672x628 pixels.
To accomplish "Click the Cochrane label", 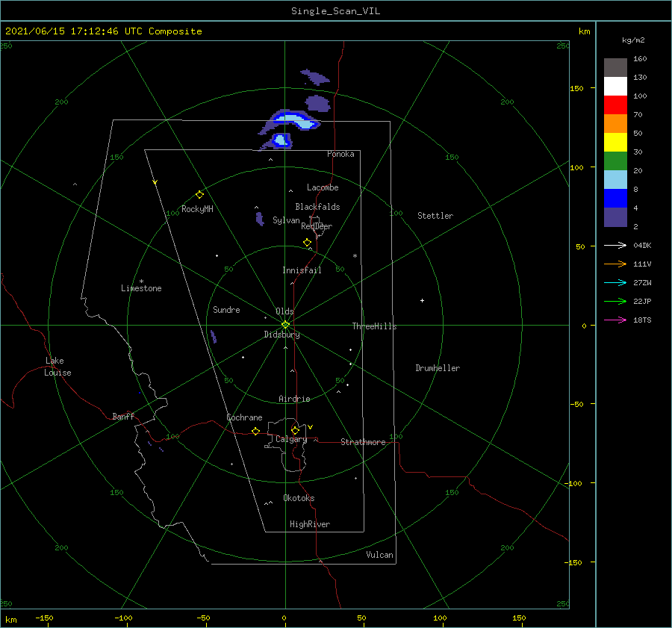I will (244, 417).
